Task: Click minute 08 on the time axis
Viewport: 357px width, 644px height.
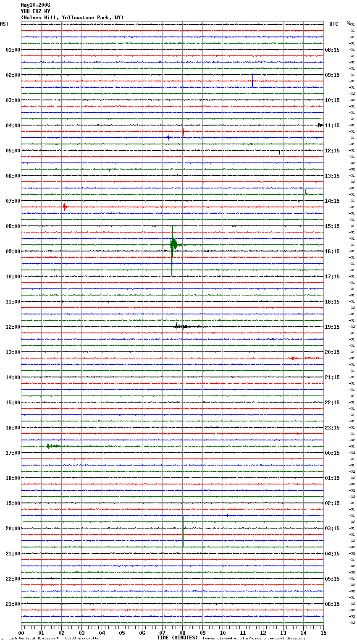Action: 182,633
